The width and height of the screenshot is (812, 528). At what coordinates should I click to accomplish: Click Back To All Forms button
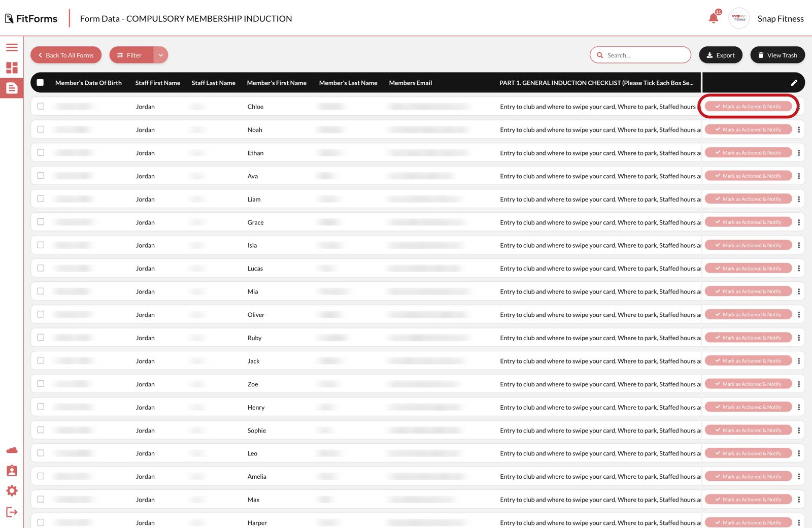66,55
